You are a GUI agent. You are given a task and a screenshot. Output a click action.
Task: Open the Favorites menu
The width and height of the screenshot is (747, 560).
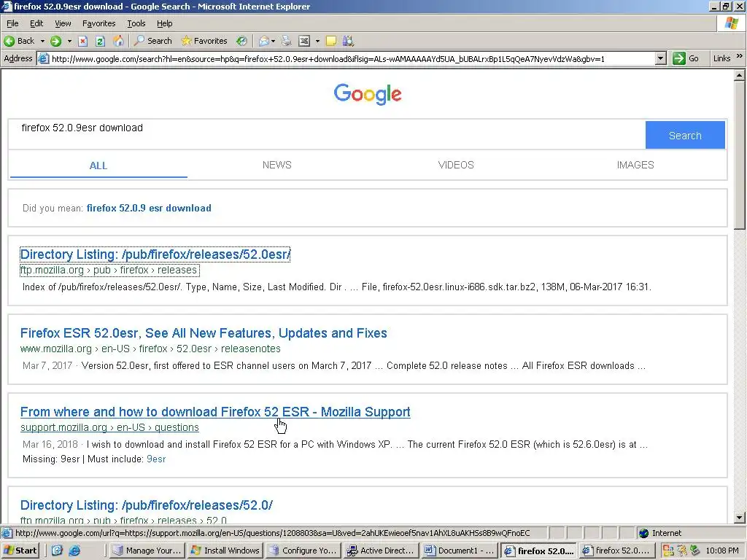(98, 23)
